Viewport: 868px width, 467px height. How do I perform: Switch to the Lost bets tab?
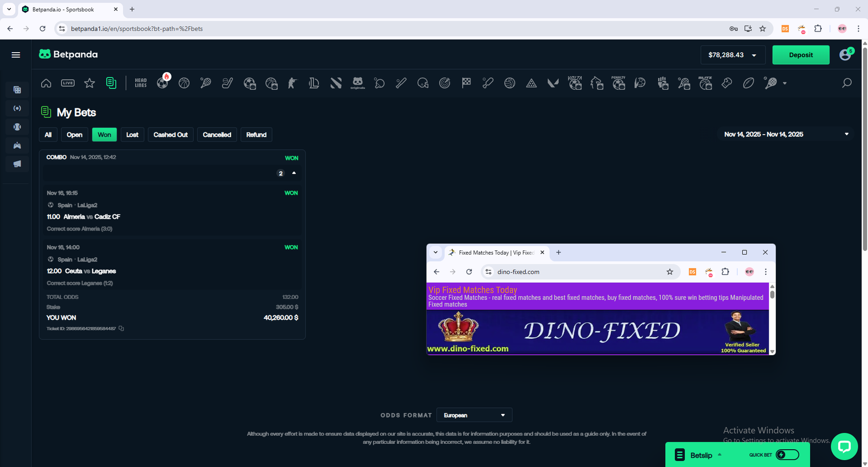(132, 135)
